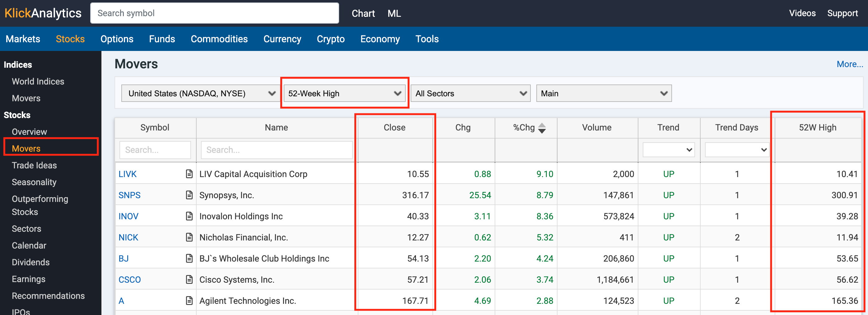
Task: Open Currency menu
Action: 282,39
